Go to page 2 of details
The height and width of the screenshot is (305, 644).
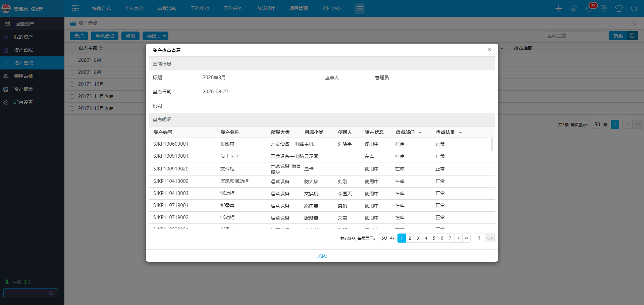click(410, 238)
